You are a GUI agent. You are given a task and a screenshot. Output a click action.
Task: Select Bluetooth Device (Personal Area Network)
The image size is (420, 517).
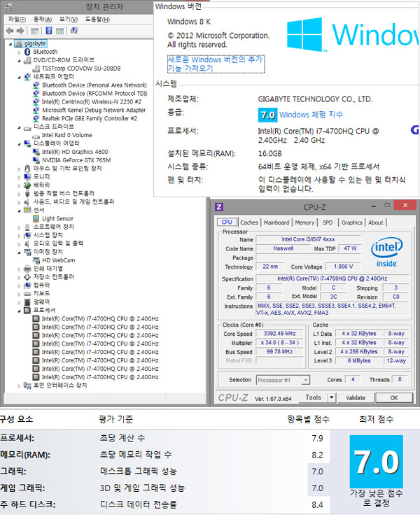[94, 85]
